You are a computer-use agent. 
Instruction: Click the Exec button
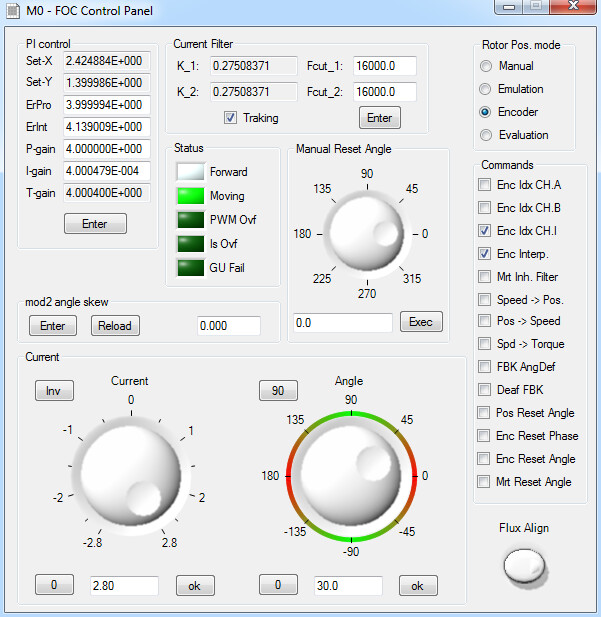coord(421,322)
